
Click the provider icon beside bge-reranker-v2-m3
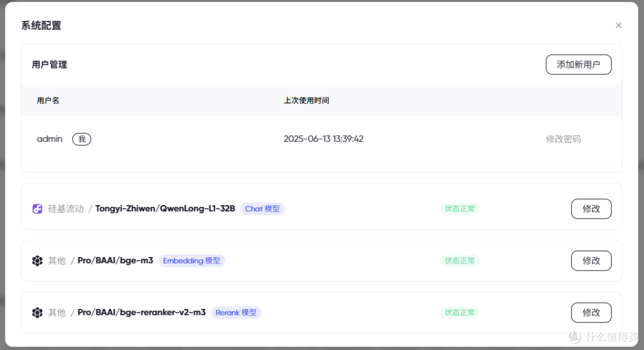(38, 312)
